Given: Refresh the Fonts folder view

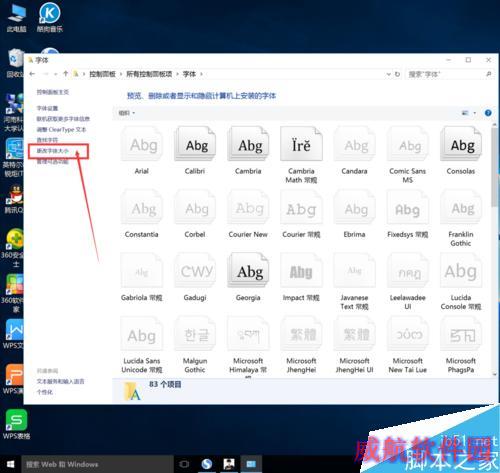Looking at the screenshot, I should click(397, 74).
